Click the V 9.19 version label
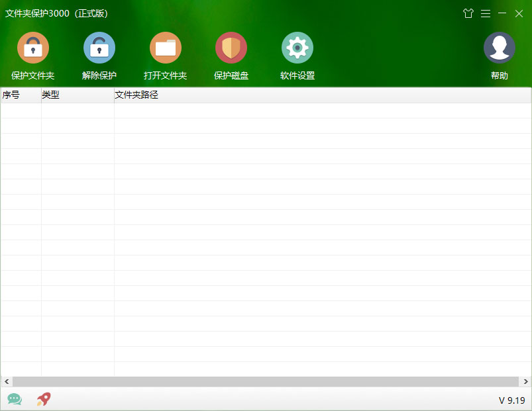The image size is (532, 411). point(512,400)
